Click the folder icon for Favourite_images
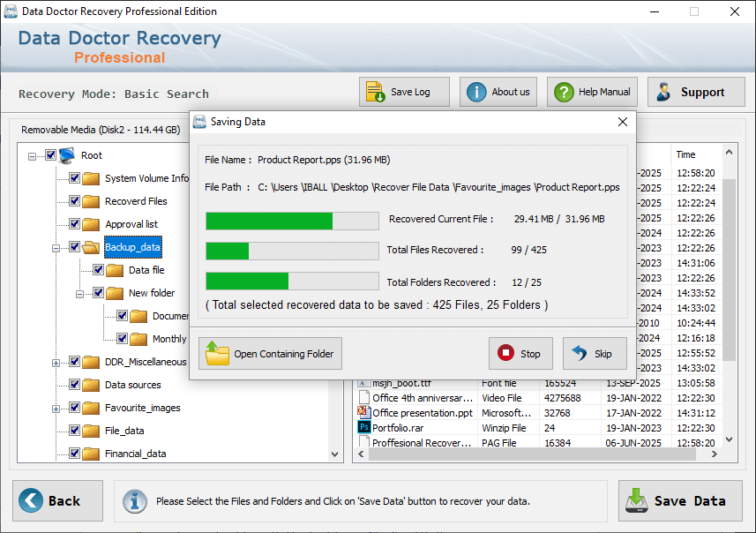 tap(91, 408)
